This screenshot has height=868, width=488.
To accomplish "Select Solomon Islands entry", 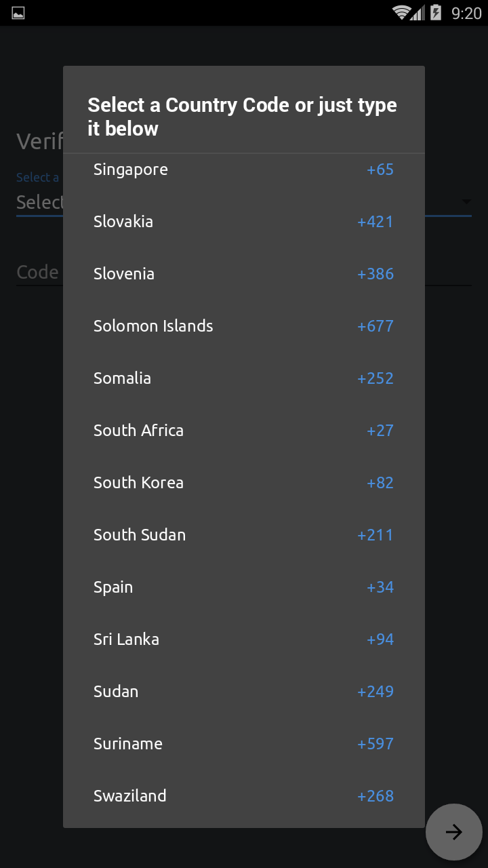I will (x=244, y=325).
